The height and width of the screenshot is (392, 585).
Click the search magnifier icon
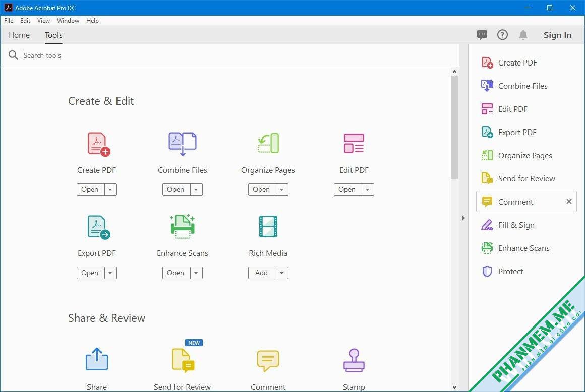(x=13, y=55)
